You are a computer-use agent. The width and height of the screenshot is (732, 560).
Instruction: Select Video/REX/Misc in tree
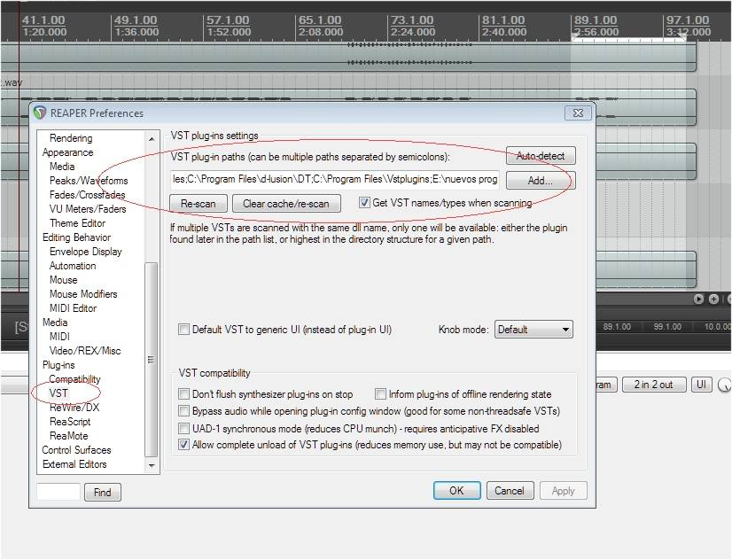click(85, 351)
